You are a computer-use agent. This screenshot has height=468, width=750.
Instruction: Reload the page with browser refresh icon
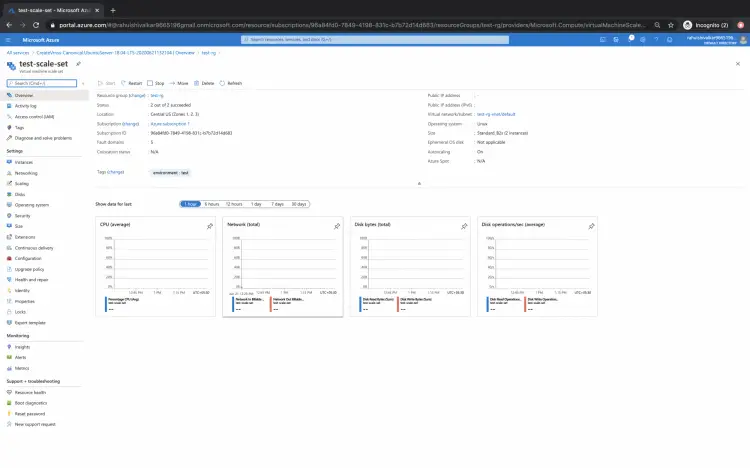[36, 25]
